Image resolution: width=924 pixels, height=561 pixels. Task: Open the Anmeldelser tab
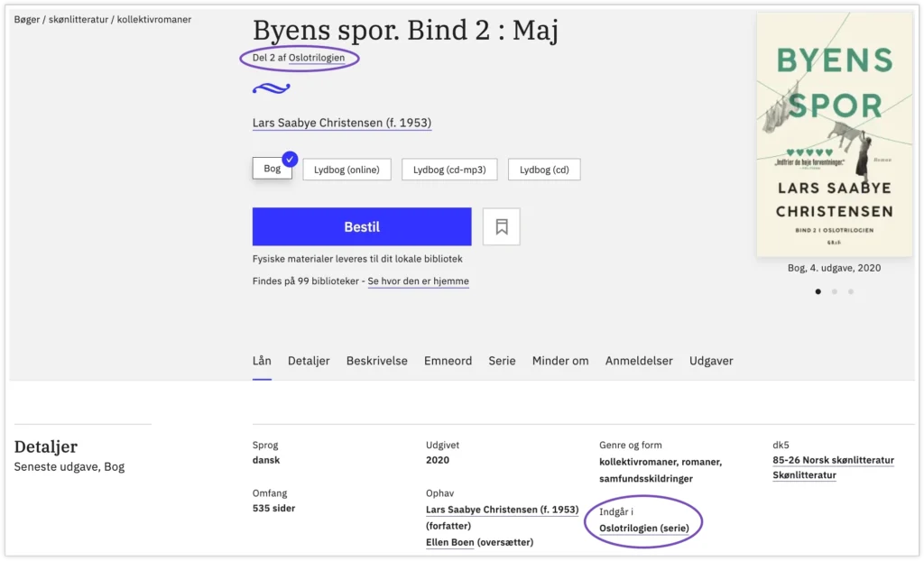point(639,361)
